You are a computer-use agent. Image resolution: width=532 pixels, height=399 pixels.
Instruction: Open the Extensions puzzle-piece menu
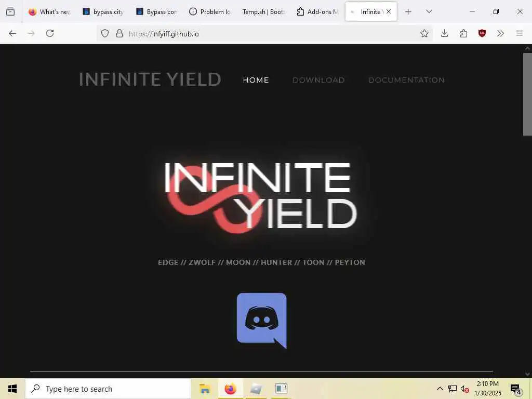[x=463, y=33]
